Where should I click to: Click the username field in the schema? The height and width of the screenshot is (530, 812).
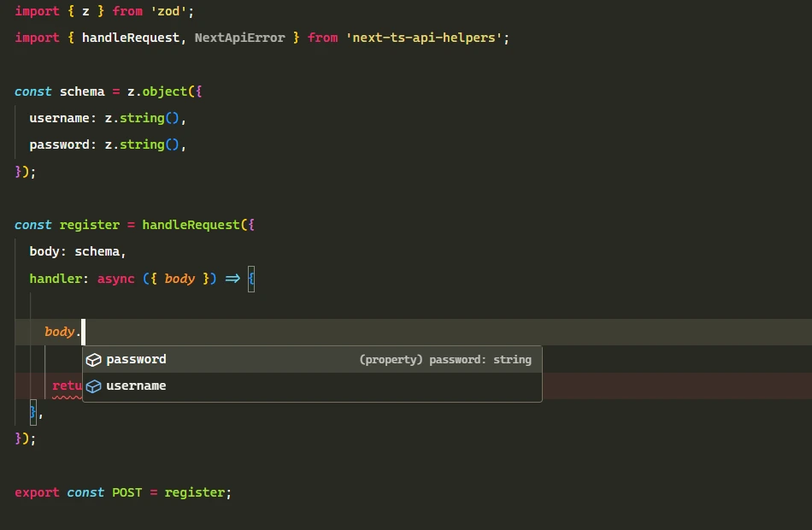click(x=60, y=118)
